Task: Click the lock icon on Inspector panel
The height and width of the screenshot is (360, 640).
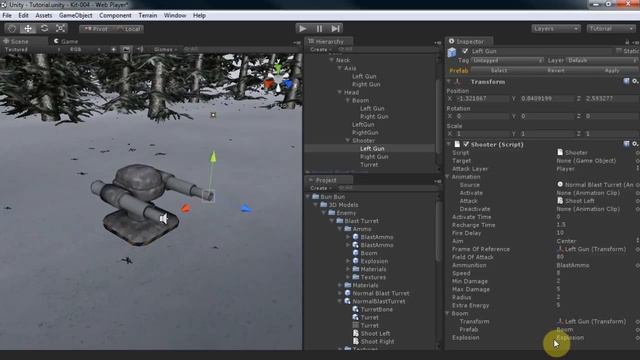Action: 627,42
